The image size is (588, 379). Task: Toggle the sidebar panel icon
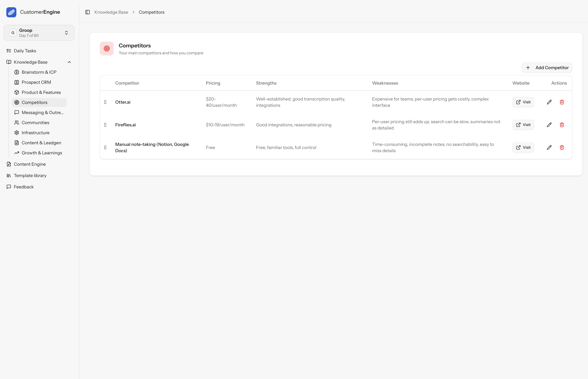tap(87, 12)
